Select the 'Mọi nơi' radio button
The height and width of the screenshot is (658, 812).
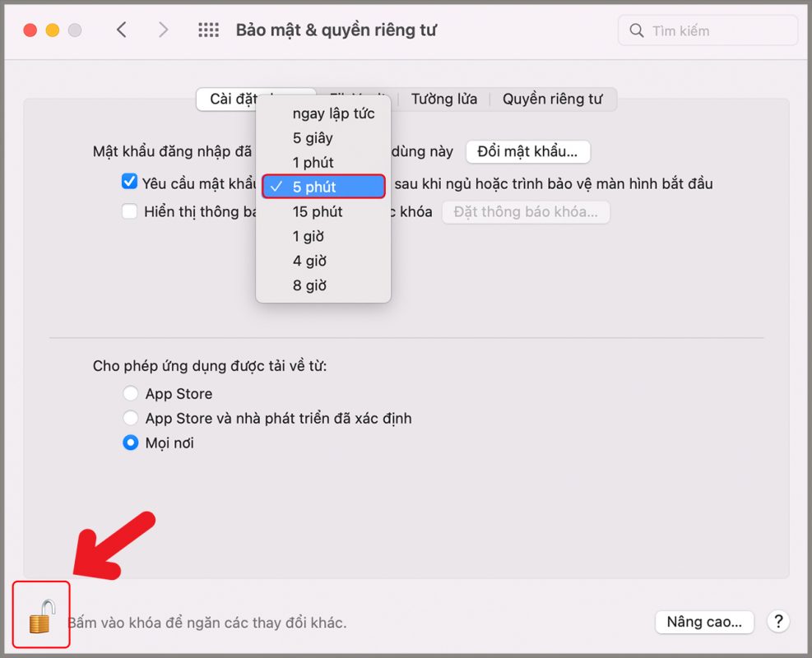coord(130,443)
